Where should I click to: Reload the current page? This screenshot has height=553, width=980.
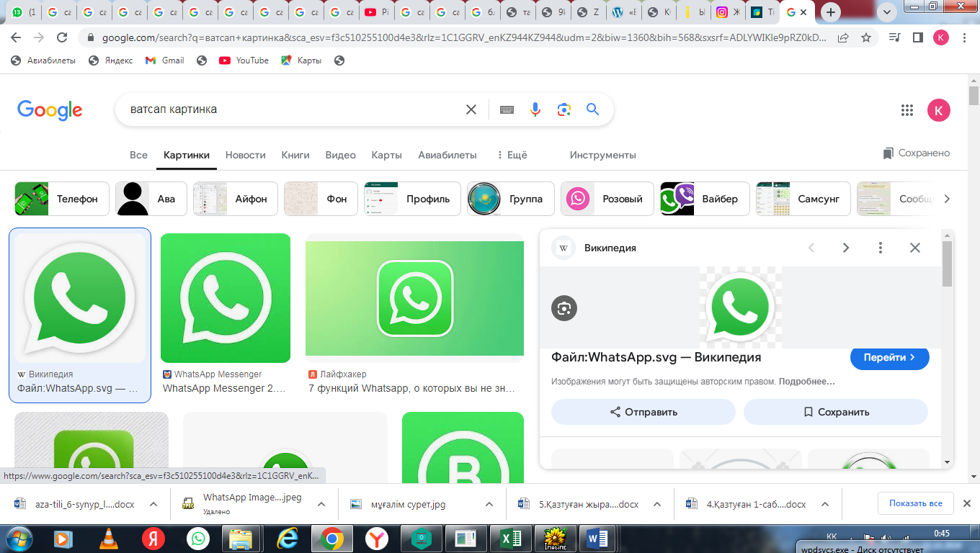[62, 37]
